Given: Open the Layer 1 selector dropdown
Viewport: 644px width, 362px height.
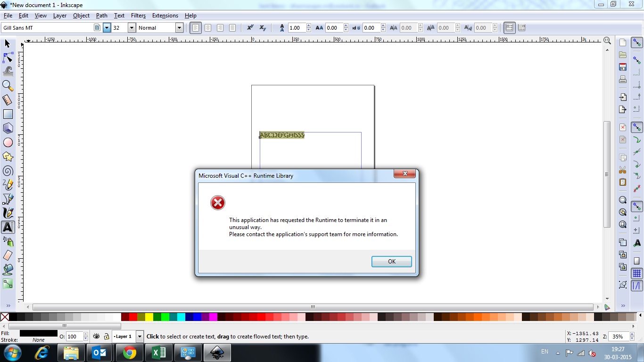Looking at the screenshot, I should pos(140,337).
